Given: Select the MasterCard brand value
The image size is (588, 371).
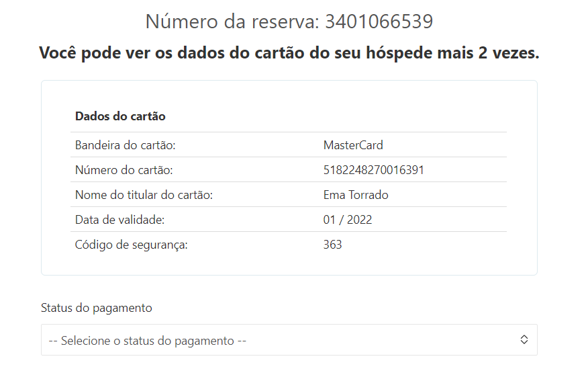Looking at the screenshot, I should (353, 145).
